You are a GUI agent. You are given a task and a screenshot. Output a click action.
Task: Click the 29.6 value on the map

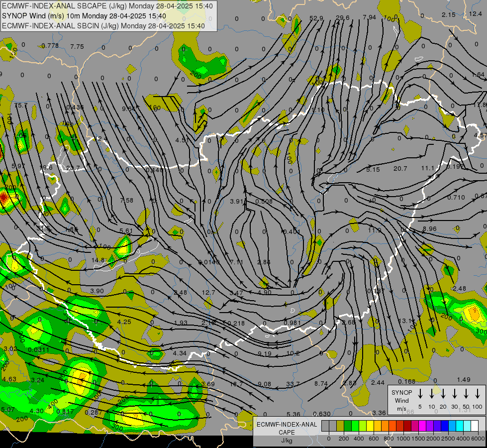343,18
